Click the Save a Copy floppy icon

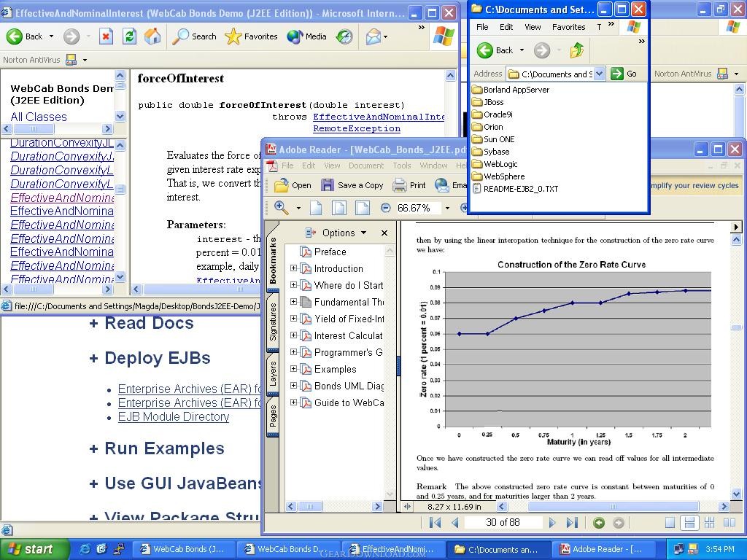pyautogui.click(x=328, y=185)
